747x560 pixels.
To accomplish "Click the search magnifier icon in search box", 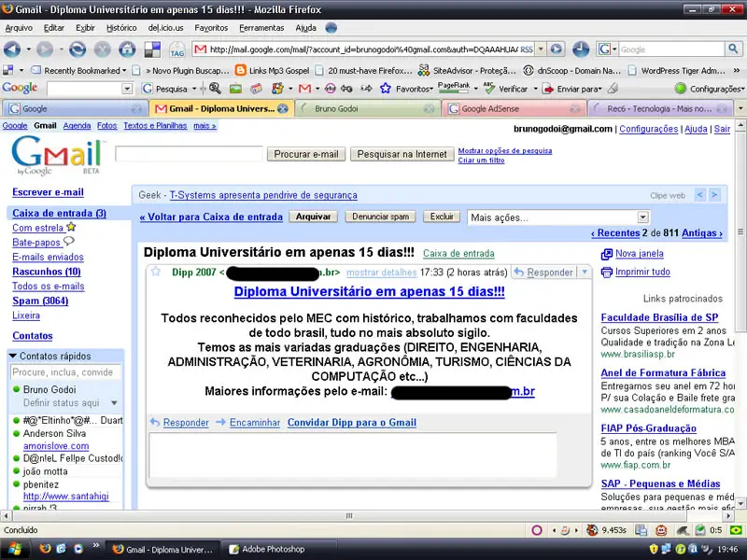I will [733, 49].
